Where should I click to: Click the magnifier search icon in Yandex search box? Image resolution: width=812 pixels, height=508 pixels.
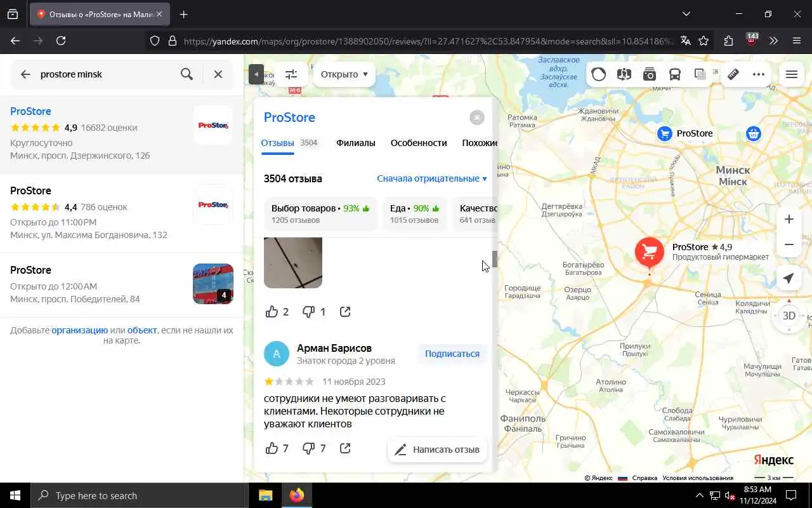click(187, 74)
